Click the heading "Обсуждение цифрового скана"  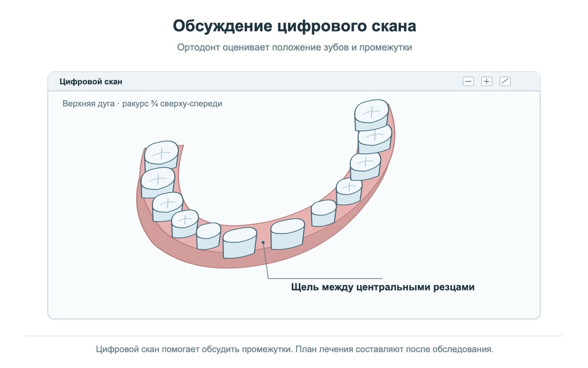pos(294,26)
